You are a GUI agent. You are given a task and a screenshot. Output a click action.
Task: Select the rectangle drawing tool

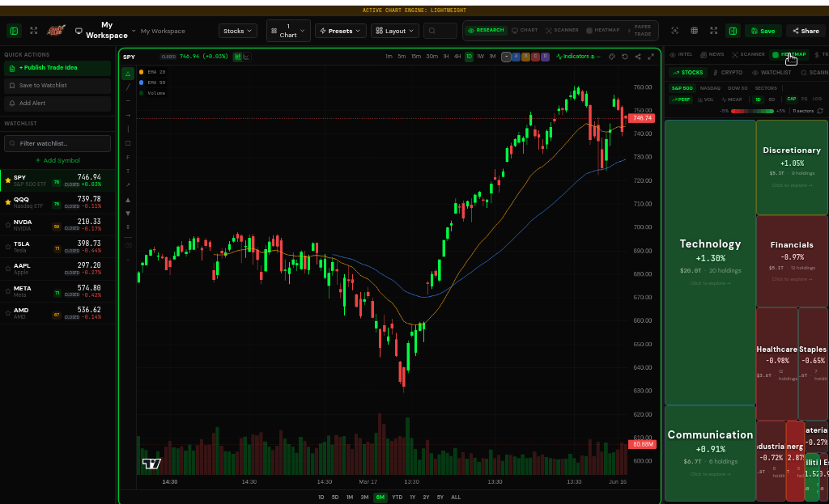pos(128,143)
